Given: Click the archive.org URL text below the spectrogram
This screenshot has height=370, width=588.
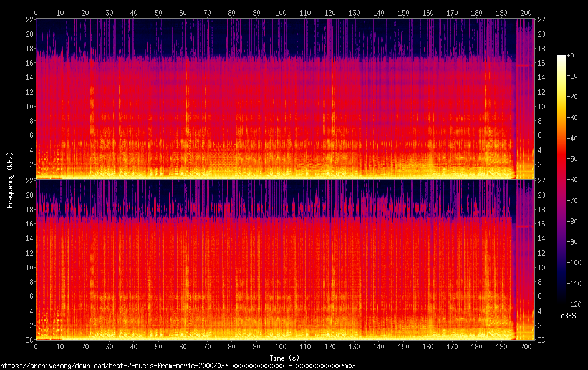Looking at the screenshot, I should pos(178,366).
